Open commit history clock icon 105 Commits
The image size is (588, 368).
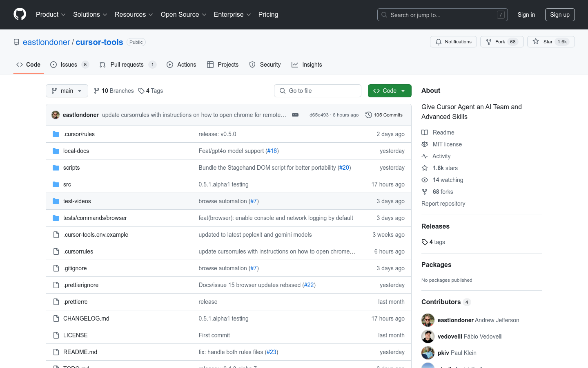368,115
